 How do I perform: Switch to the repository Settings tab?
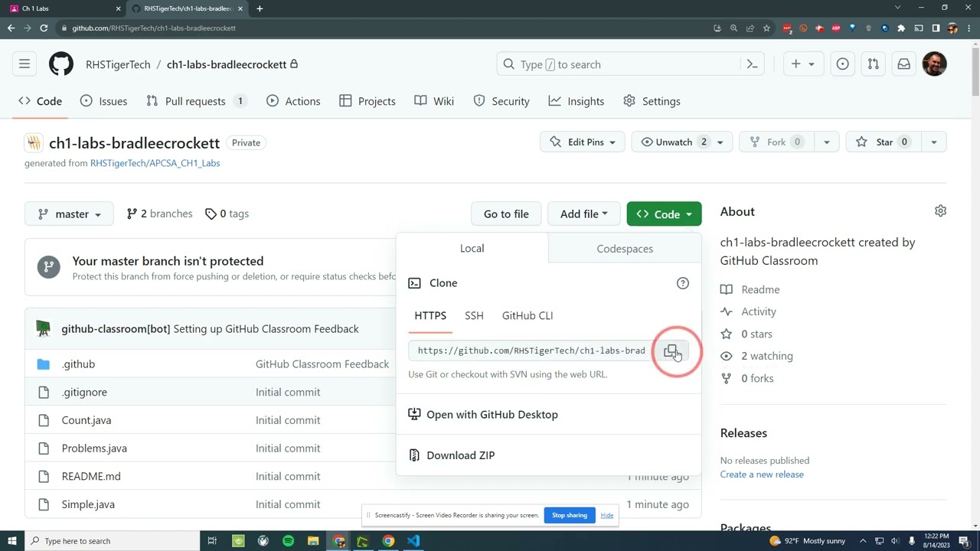(652, 101)
